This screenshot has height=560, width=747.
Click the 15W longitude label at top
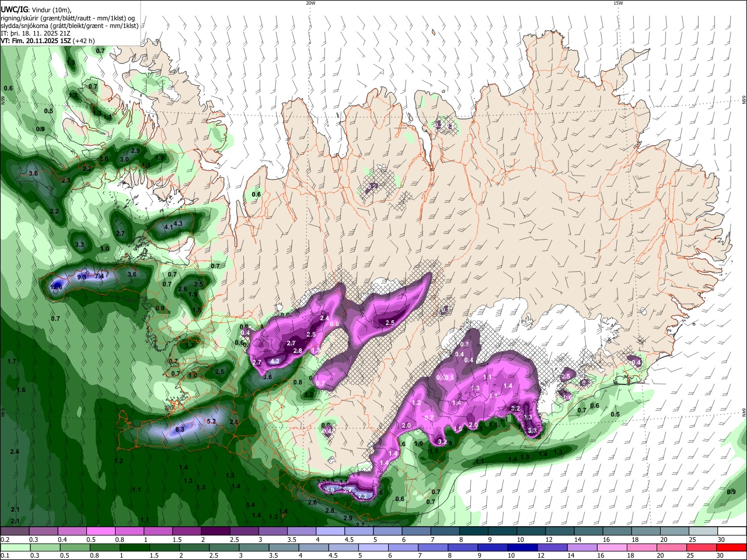pyautogui.click(x=618, y=3)
